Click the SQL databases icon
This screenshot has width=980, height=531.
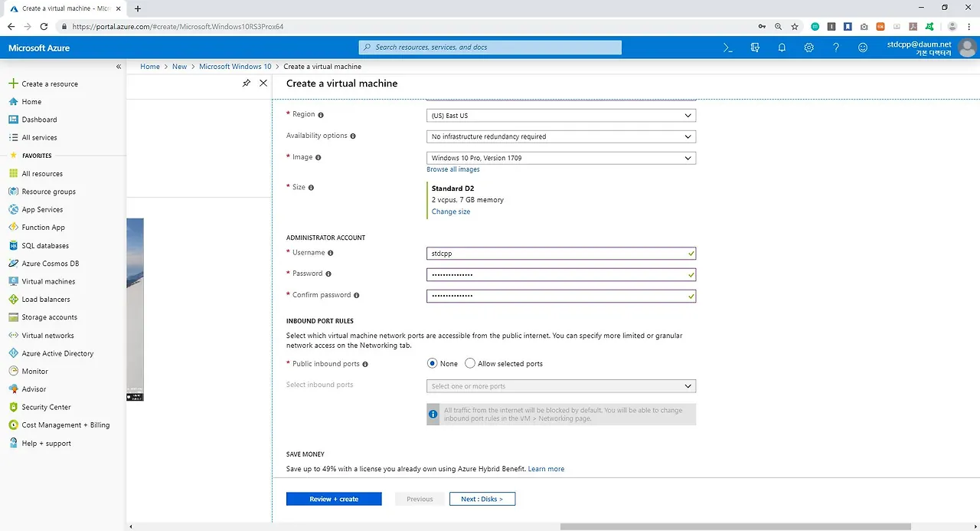[x=13, y=245]
